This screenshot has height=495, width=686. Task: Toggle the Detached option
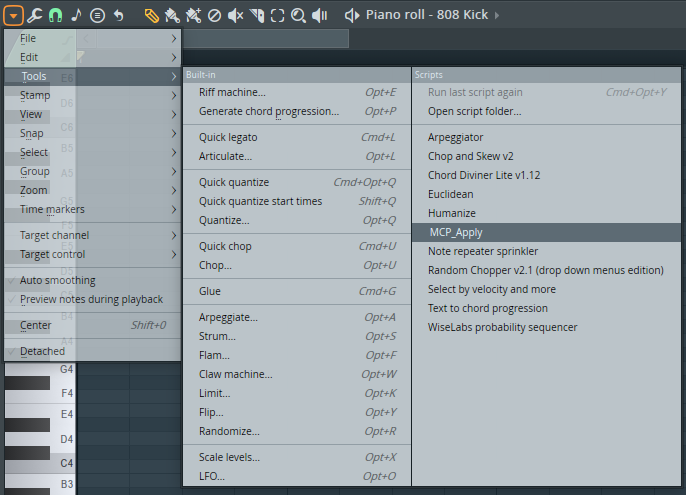[x=92, y=351]
